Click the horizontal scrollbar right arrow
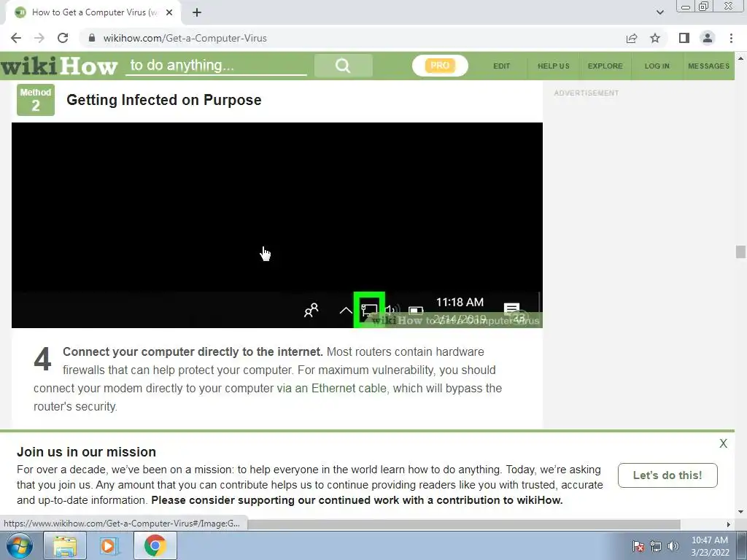This screenshot has height=560, width=747. point(728,524)
